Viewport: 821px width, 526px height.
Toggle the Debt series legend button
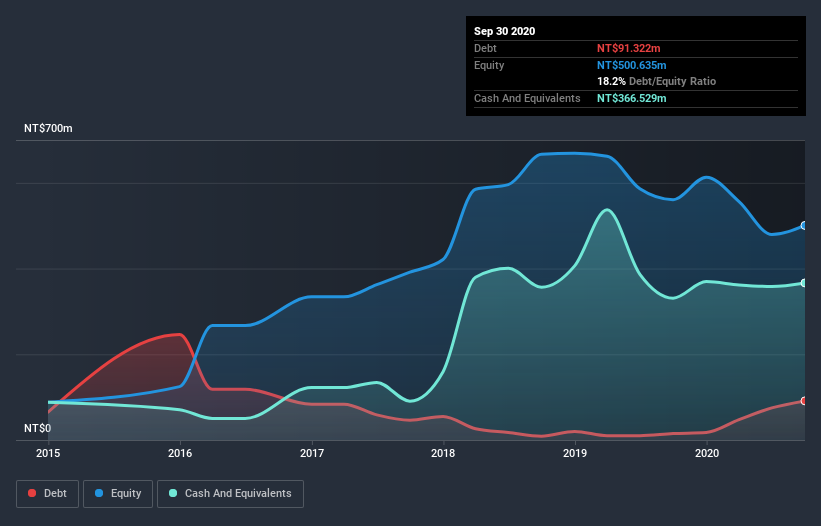tap(48, 494)
